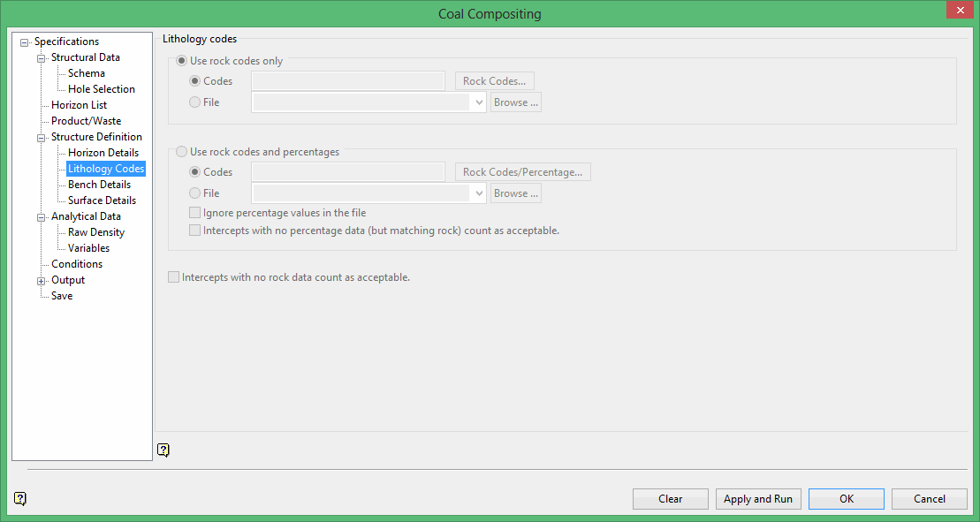Close the Coal Compositing dialog
Viewport: 980px width, 522px height.
click(x=958, y=11)
